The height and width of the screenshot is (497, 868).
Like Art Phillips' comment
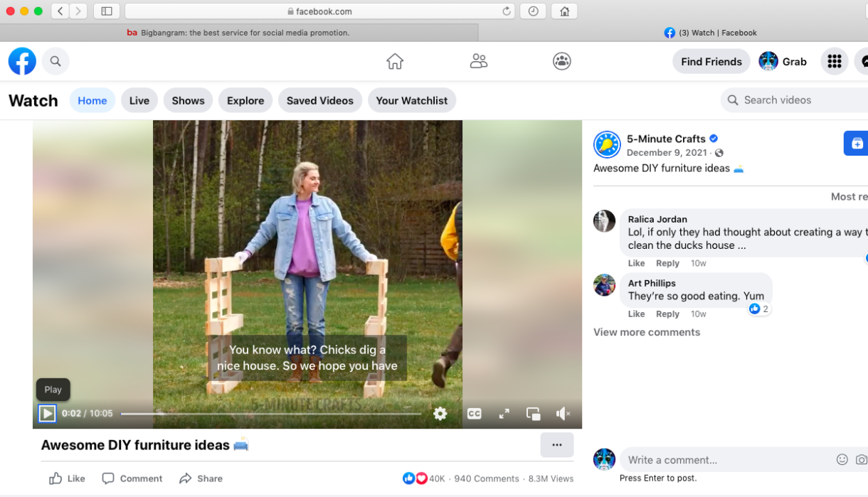pos(635,314)
